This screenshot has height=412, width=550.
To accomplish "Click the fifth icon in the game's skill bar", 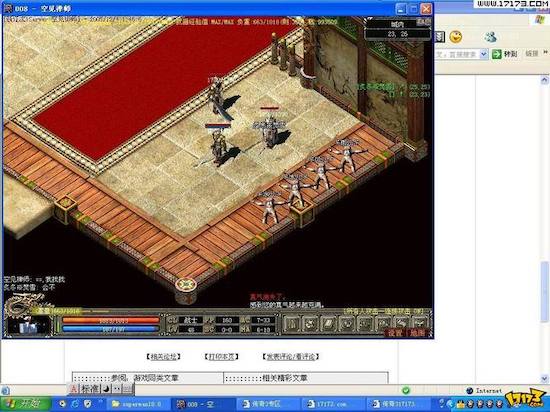I will coord(365,324).
